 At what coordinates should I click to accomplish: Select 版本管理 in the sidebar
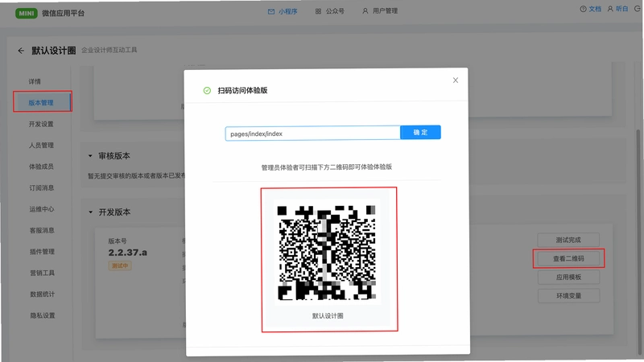(x=43, y=102)
